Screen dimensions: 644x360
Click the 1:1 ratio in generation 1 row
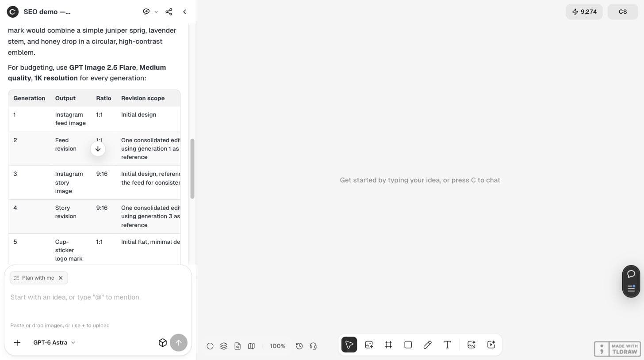click(x=99, y=115)
